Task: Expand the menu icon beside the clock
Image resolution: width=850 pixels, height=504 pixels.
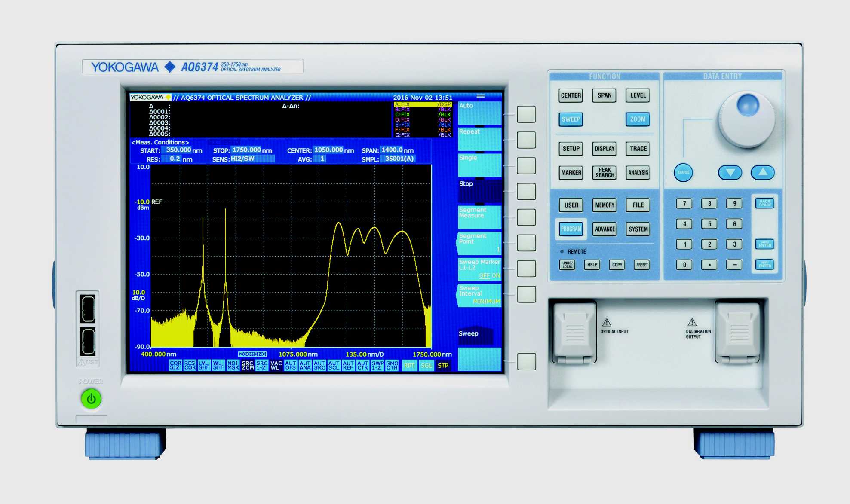Action: point(481,96)
